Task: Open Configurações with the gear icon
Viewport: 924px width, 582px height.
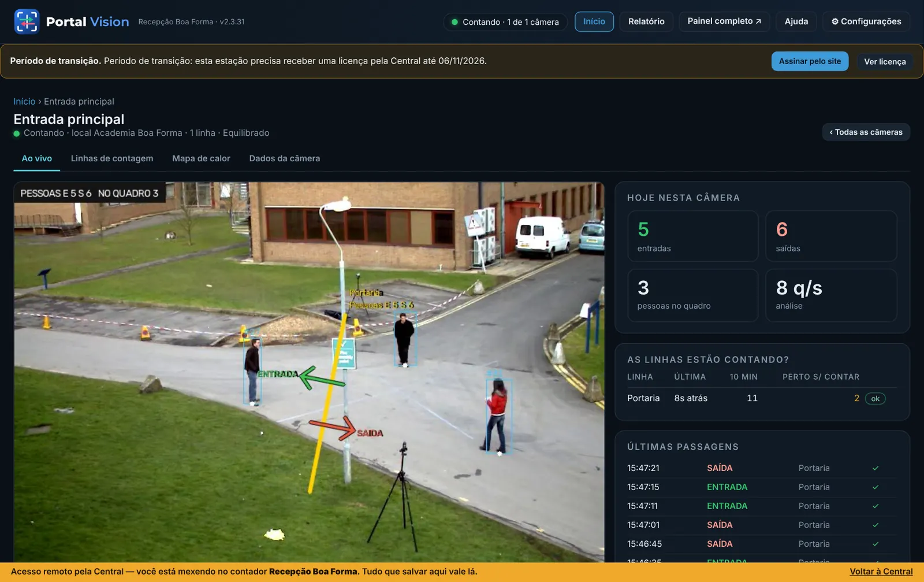Action: point(866,21)
